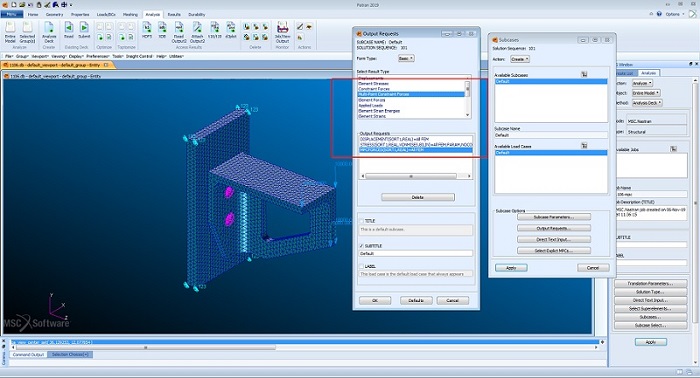Screen dimensions: 700x378
Task: Click the Subcase Parameters button
Action: pos(554,217)
